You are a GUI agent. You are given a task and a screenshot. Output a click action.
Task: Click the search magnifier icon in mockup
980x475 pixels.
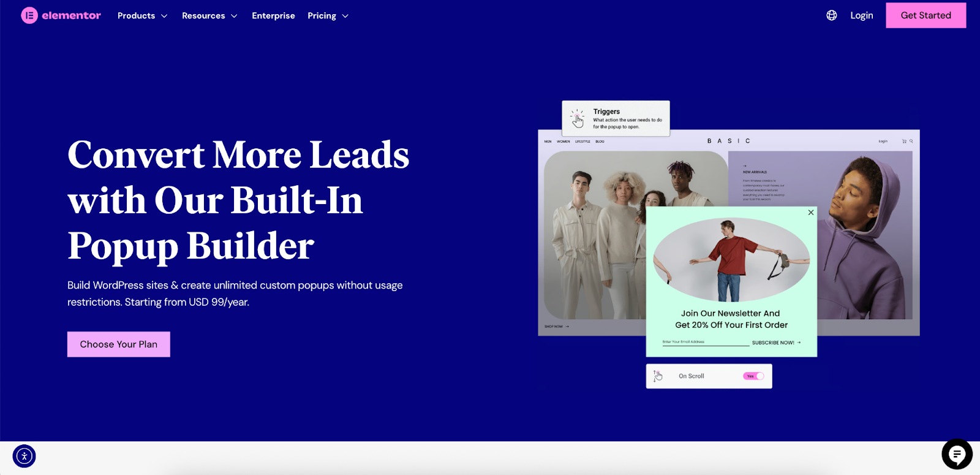911,142
